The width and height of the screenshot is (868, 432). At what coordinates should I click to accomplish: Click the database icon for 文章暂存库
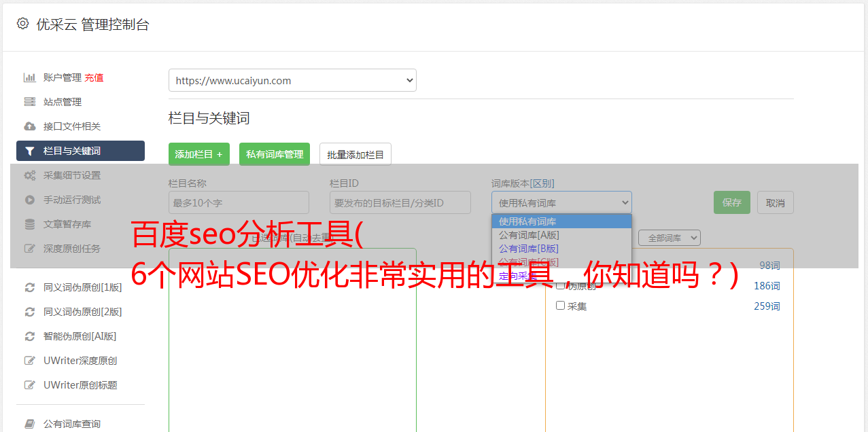[29, 224]
